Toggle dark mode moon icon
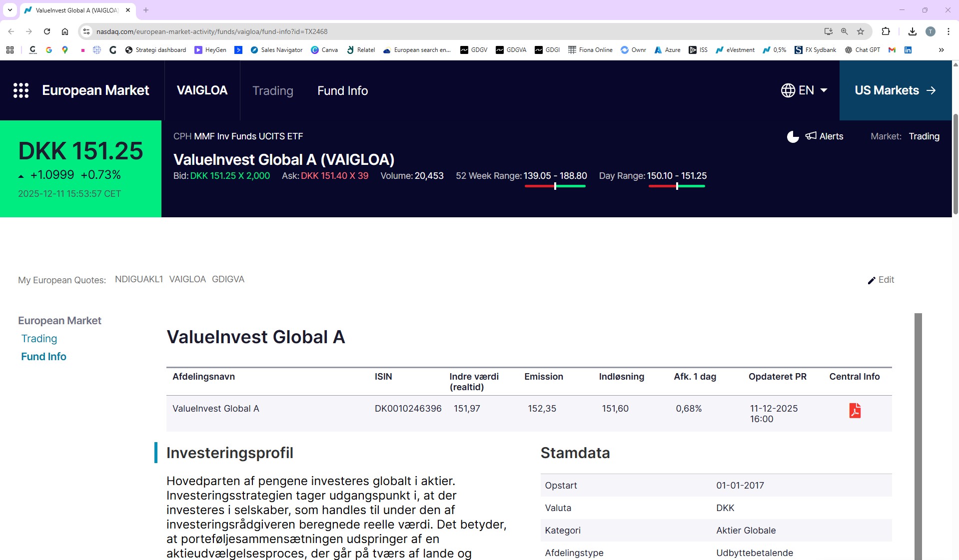Image resolution: width=959 pixels, height=560 pixels. tap(793, 136)
